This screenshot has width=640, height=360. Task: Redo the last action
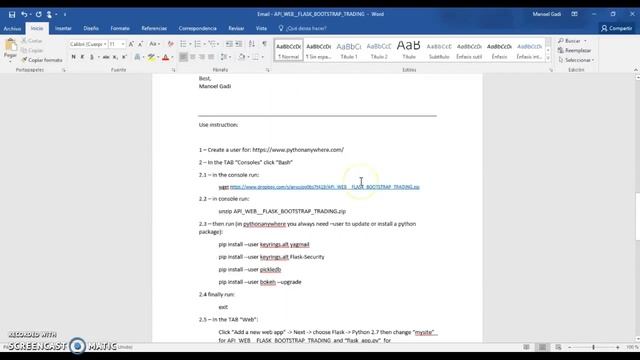click(38, 14)
